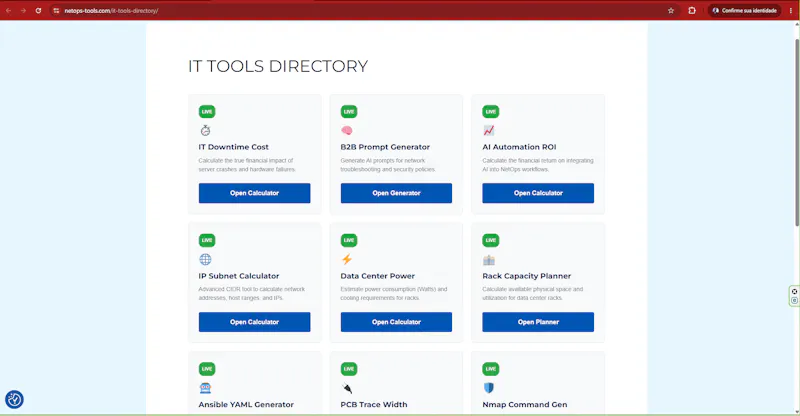Viewport: 800px width, 416px height.
Task: Click the LIVE badge on Ansible YAML Generator
Action: (x=207, y=369)
